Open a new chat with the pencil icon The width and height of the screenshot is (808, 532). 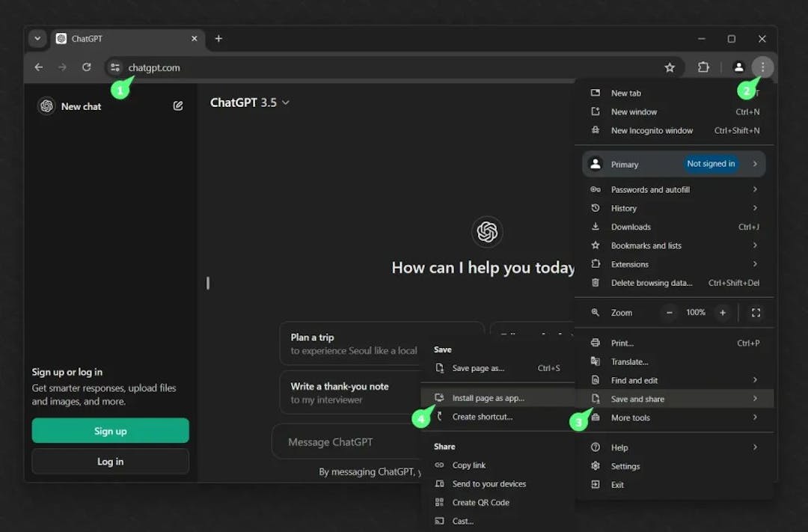pos(177,106)
